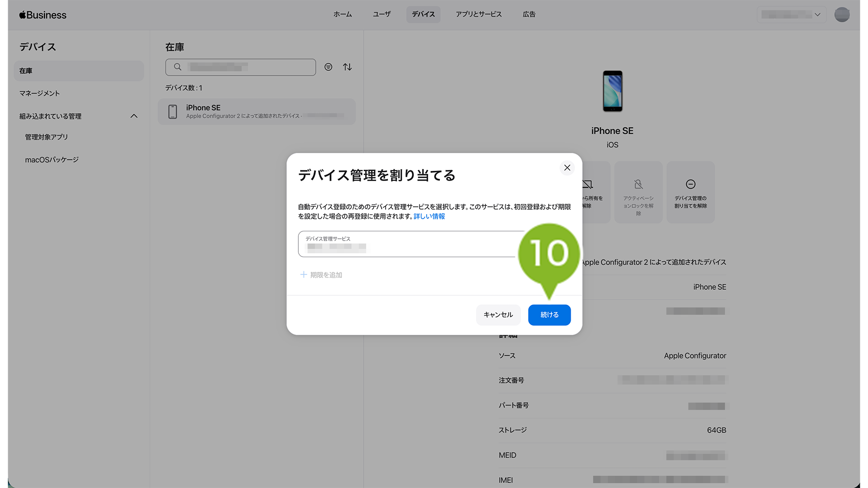Open the ユーザ tab
The width and height of the screenshot is (868, 488).
(x=381, y=15)
